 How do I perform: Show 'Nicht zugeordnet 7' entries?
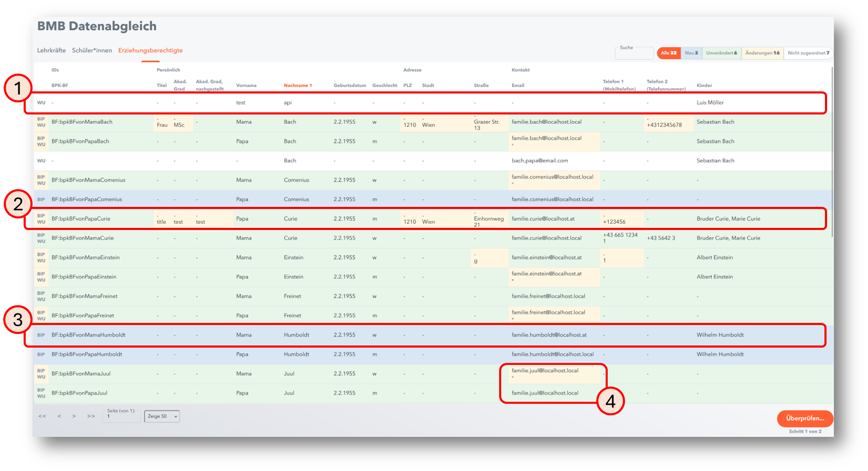(x=808, y=53)
